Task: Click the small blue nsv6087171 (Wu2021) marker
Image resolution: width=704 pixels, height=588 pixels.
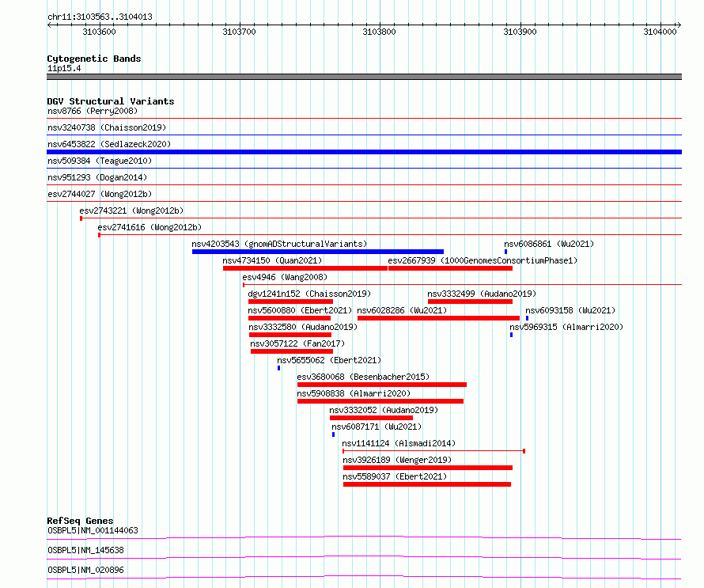Action: (x=333, y=434)
